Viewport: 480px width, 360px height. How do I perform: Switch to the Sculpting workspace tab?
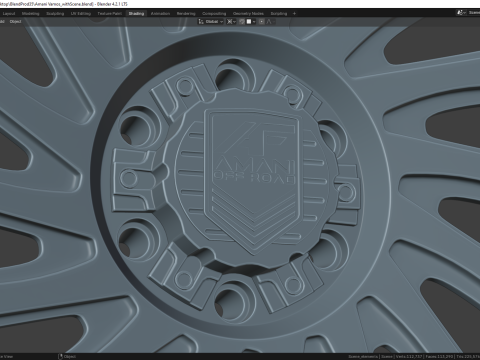click(x=55, y=14)
